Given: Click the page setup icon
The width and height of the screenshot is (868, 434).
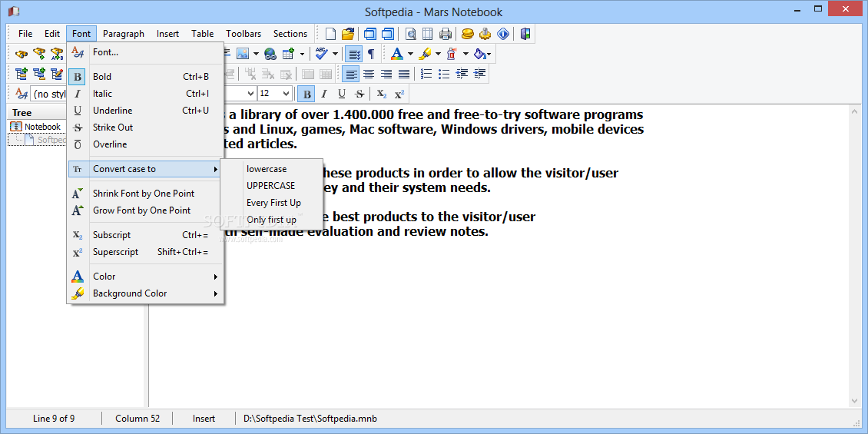Looking at the screenshot, I should pyautogui.click(x=427, y=34).
